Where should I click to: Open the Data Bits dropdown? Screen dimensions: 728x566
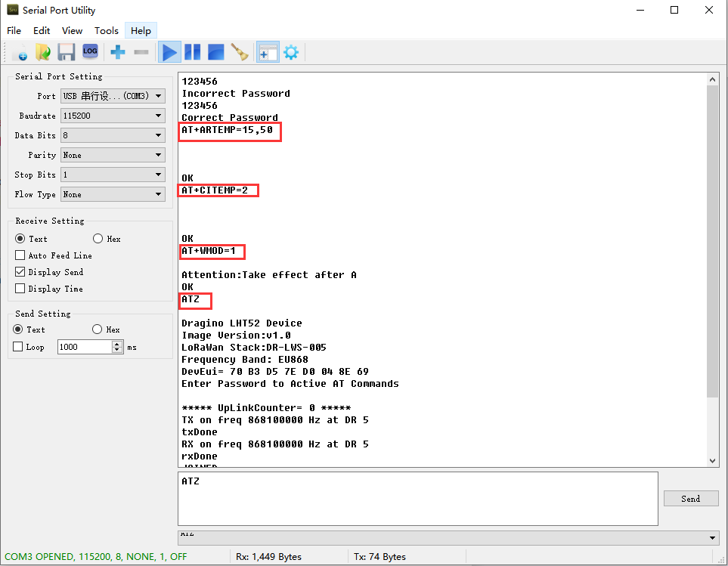[x=113, y=135]
